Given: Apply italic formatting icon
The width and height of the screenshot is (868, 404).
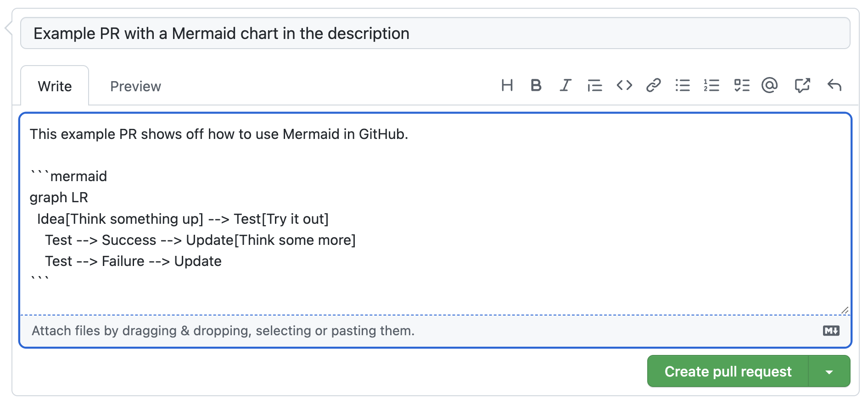Looking at the screenshot, I should coord(565,85).
